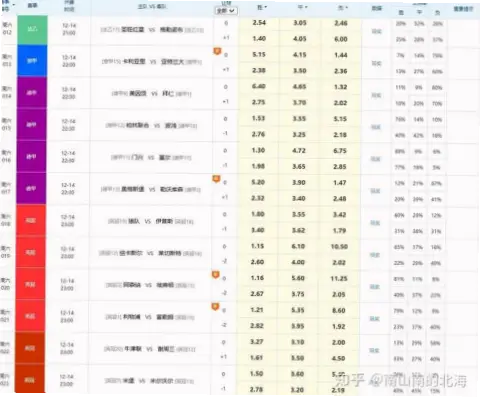The width and height of the screenshot is (480, 397).
Task: Select loss odds 1.32 in match 014
Action: point(340,87)
